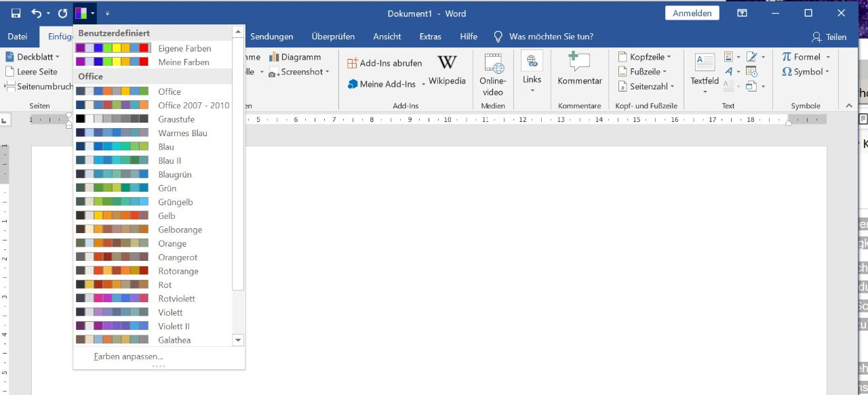Insert a page break with Seitenumbruch
Screen dimensions: 868x395
tap(39, 86)
